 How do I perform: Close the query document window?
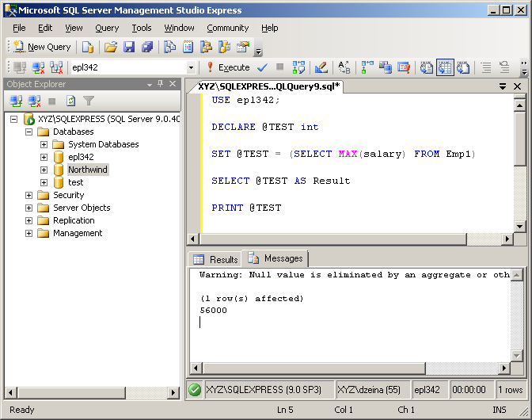click(x=518, y=86)
